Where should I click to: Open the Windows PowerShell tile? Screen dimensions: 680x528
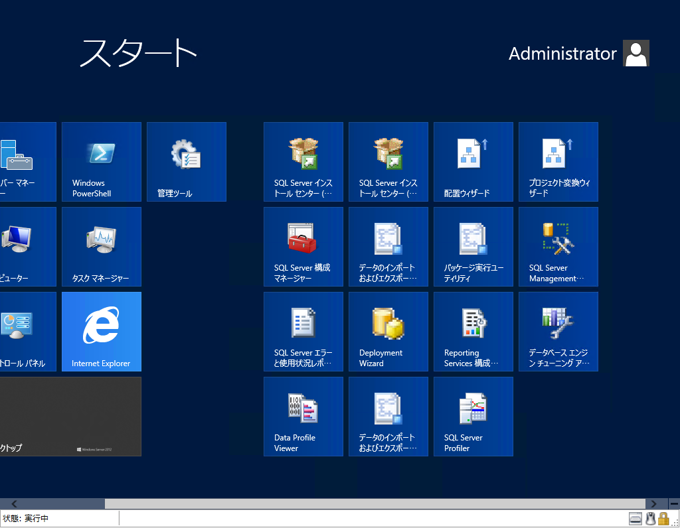(101, 162)
